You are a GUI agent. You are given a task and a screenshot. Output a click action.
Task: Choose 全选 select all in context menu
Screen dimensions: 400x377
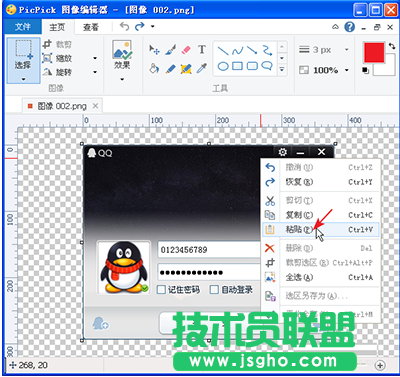pos(320,277)
